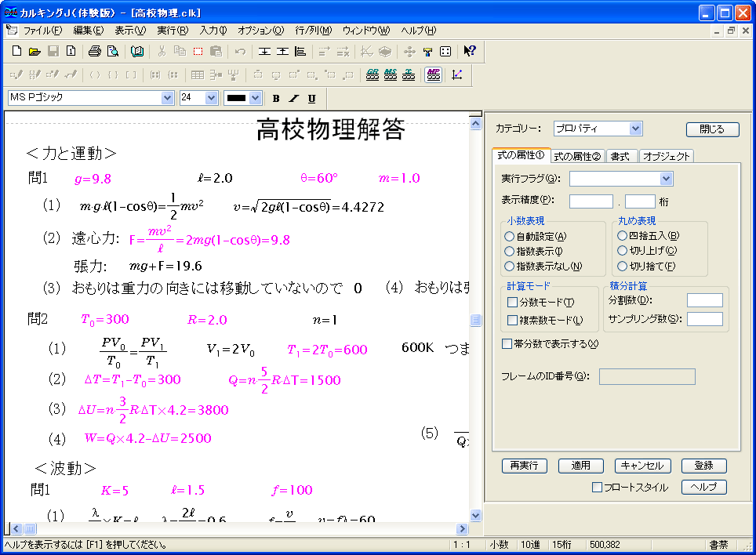Click the Italic slash formatting icon
This screenshot has width=756, height=555.
[293, 98]
